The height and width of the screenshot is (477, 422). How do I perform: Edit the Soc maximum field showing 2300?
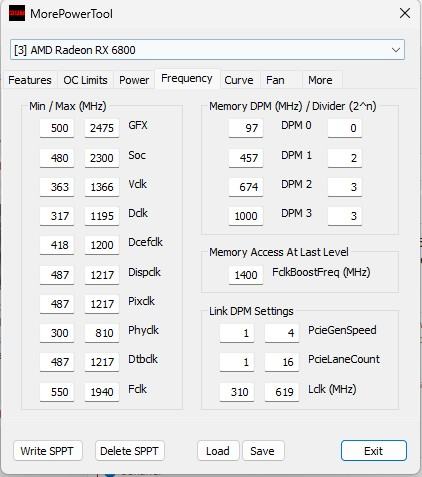102,158
